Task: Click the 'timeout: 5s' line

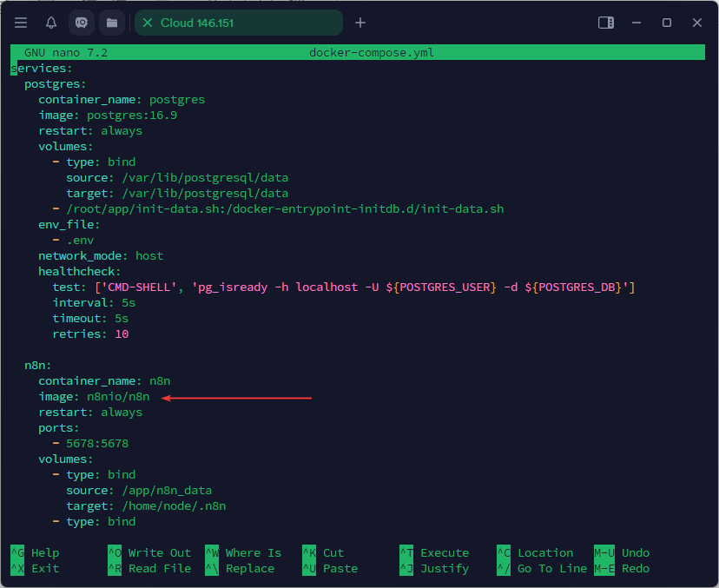Action: [90, 318]
